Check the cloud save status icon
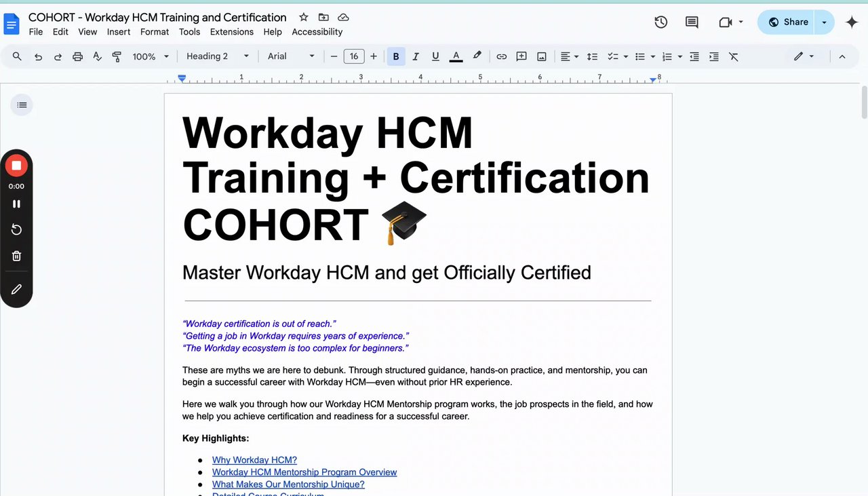 click(x=343, y=17)
